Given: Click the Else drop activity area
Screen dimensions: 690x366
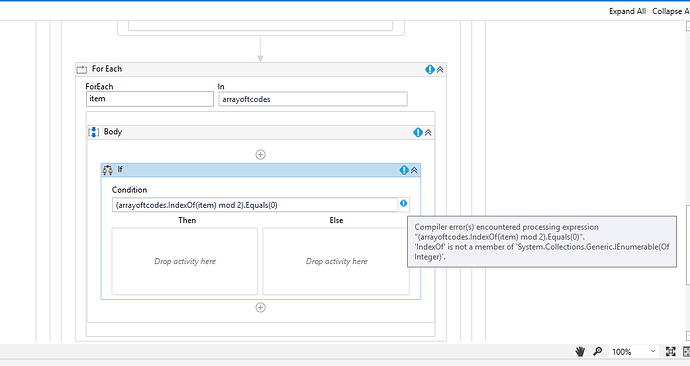Looking at the screenshot, I should 336,261.
